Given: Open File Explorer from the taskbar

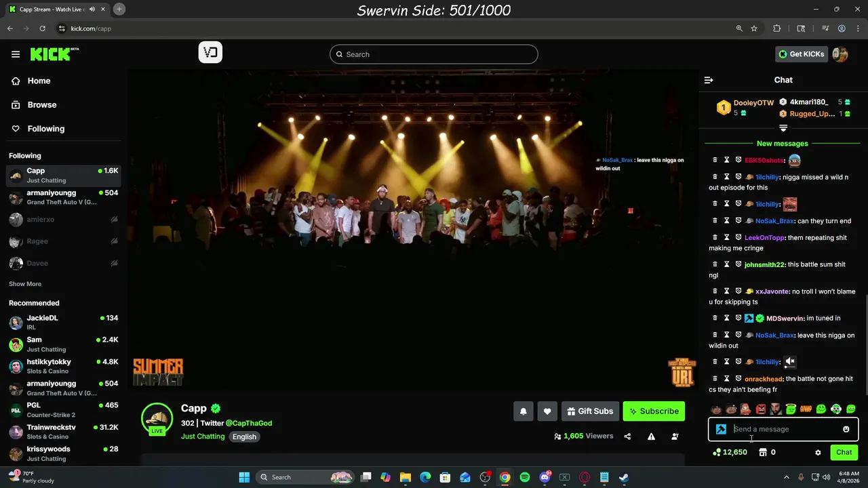Looking at the screenshot, I should pos(406,477).
